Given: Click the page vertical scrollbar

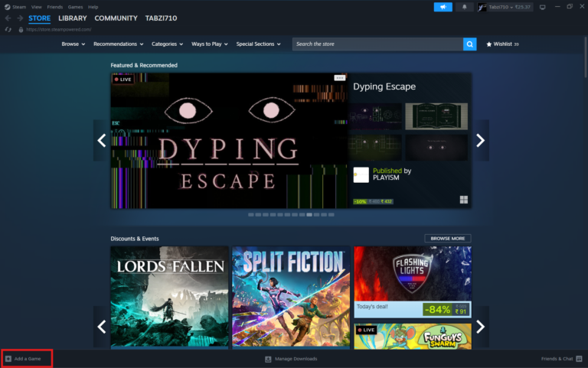Looking at the screenshot, I should pyautogui.click(x=586, y=56).
